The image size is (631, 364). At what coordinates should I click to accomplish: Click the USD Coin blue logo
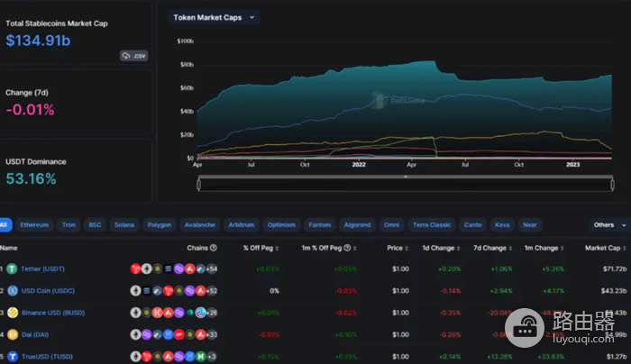(x=13, y=290)
